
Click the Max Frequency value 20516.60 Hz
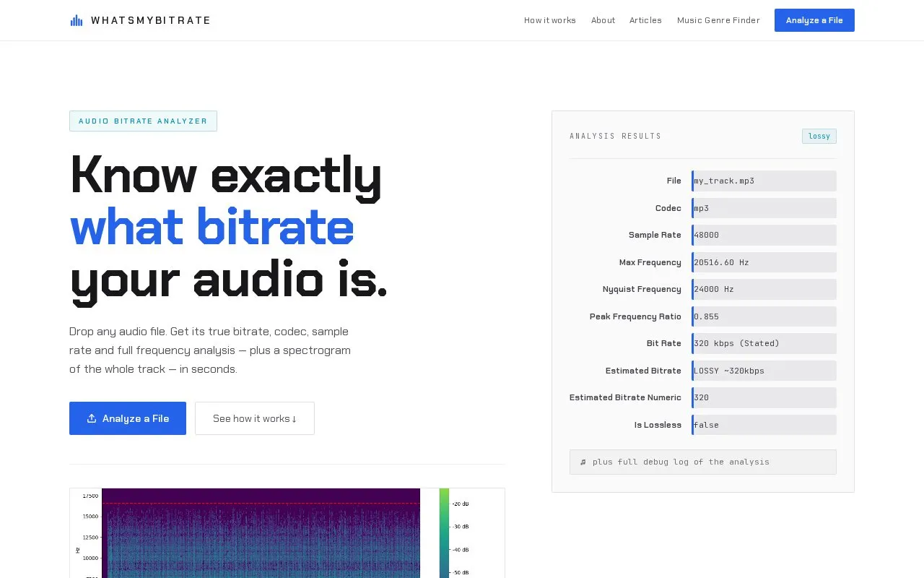pyautogui.click(x=764, y=262)
